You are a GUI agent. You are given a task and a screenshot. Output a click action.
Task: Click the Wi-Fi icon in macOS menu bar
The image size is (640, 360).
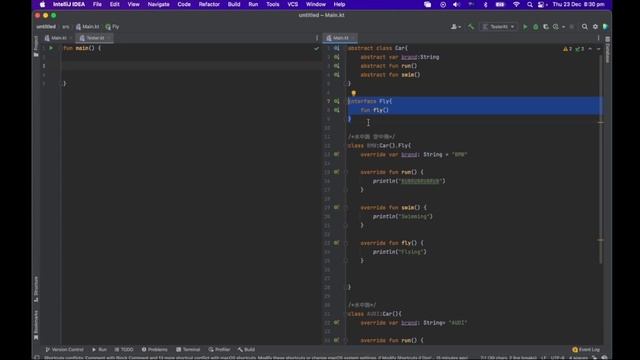516,4
